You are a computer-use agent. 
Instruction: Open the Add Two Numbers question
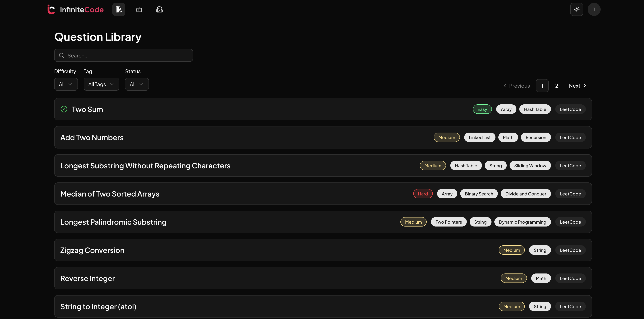(x=92, y=137)
